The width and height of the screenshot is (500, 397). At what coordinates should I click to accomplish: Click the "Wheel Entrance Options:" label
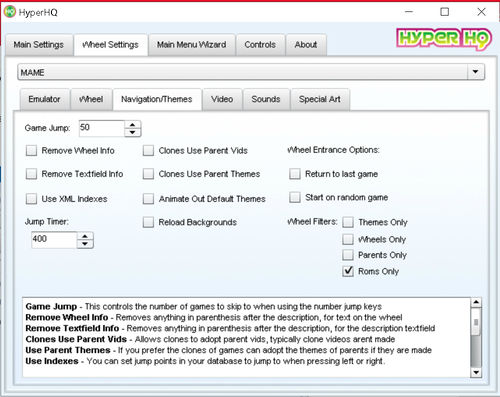click(x=333, y=150)
